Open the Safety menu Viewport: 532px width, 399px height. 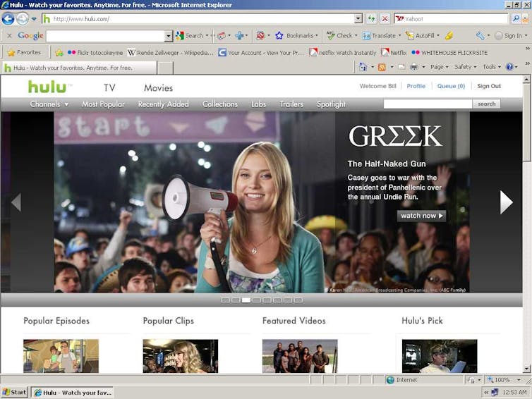466,67
